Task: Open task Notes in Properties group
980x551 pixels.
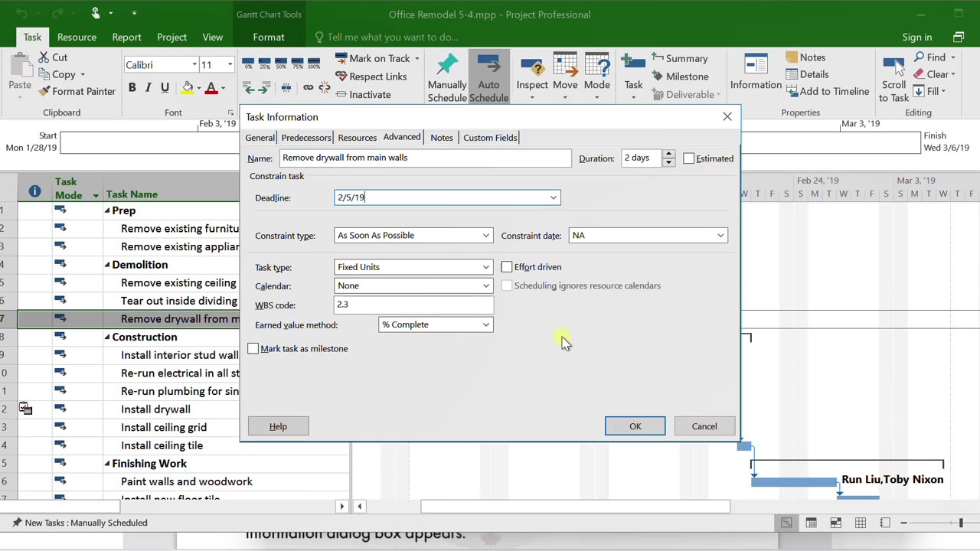Action: point(805,57)
